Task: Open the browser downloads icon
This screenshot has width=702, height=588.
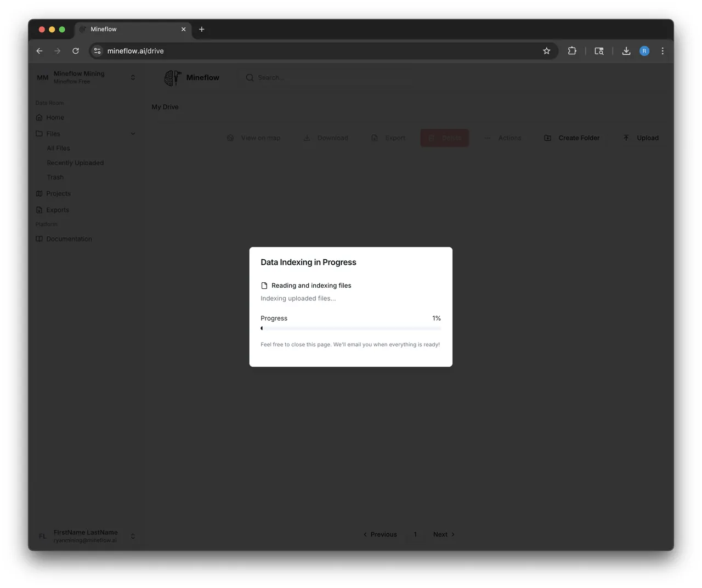Action: (626, 51)
